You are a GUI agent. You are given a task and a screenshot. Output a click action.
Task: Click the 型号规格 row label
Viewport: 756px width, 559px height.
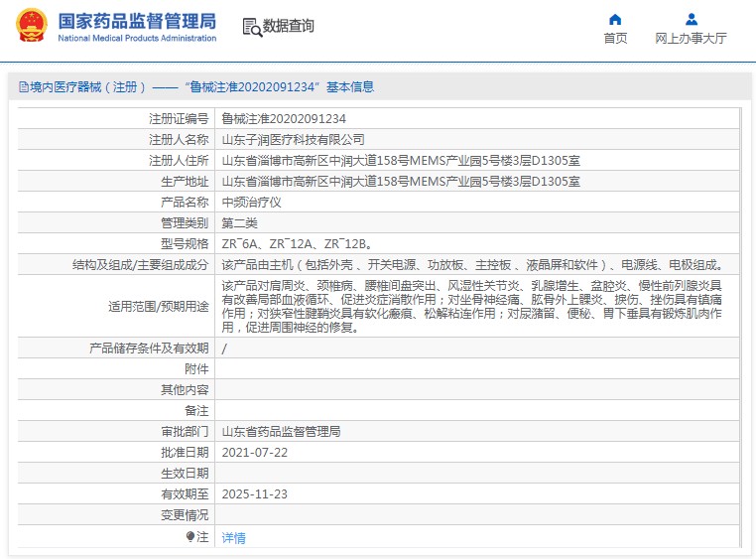click(x=185, y=244)
